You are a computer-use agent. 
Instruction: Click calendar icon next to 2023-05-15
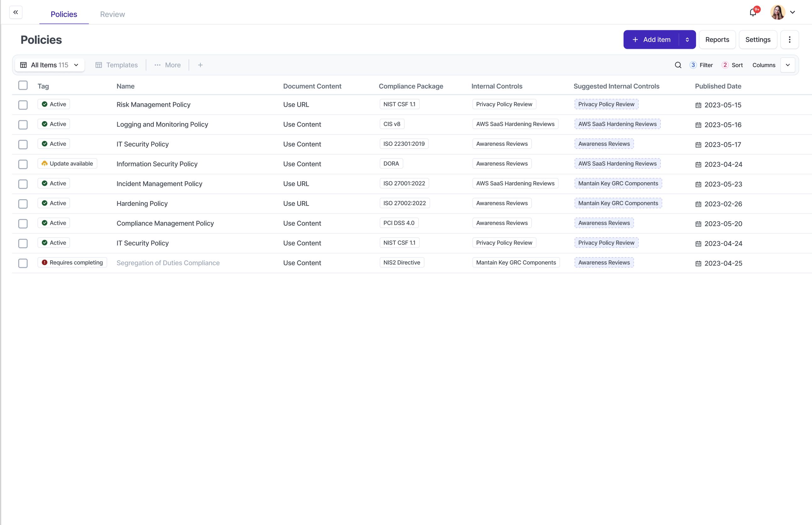(x=698, y=105)
